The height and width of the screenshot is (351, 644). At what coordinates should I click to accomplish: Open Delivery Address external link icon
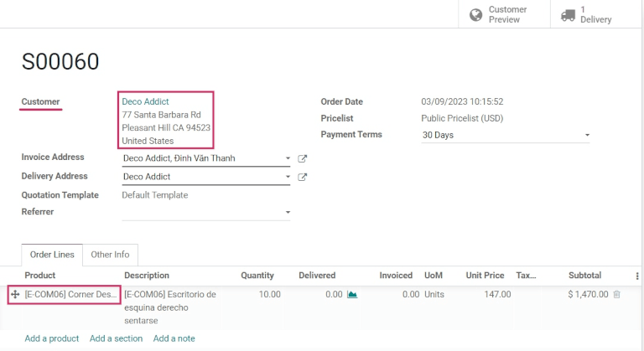[303, 177]
